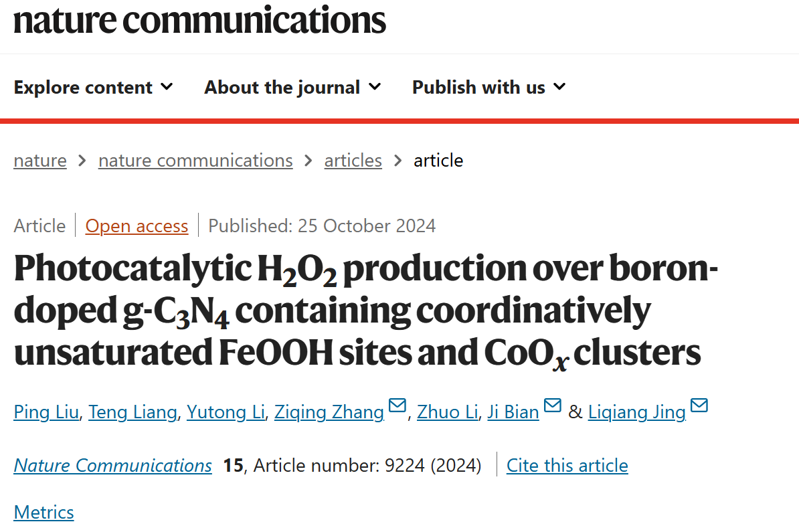The width and height of the screenshot is (799, 532).
Task: Click the Ziqing Zhang author name
Action: (x=329, y=412)
